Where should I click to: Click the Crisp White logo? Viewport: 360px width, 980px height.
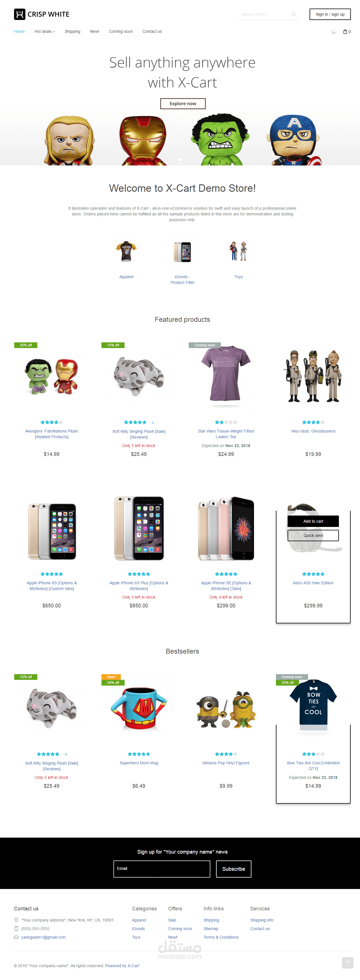42,14
